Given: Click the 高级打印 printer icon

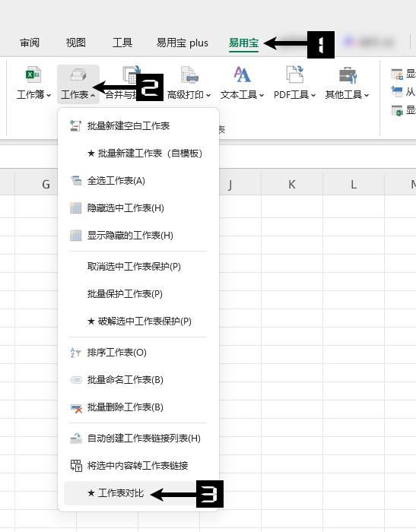Looking at the screenshot, I should [x=189, y=74].
